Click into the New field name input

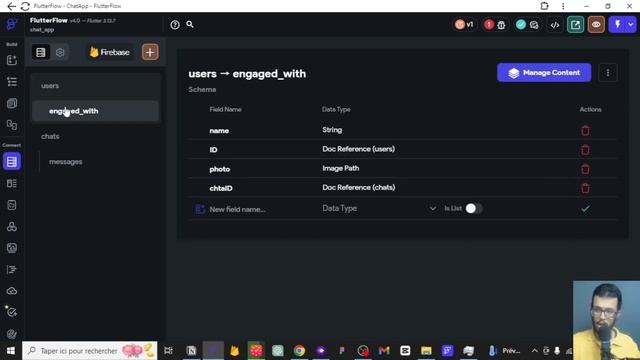(x=261, y=209)
